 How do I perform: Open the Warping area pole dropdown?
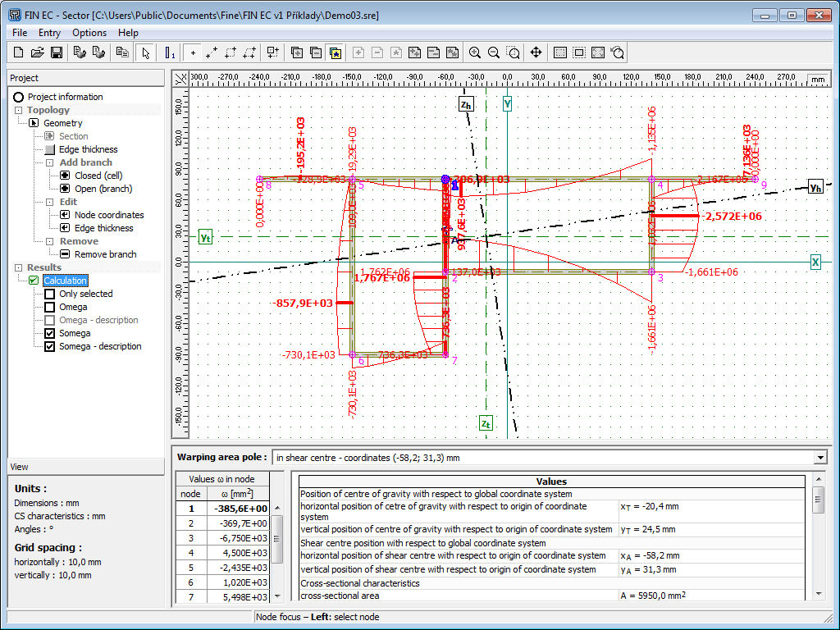[819, 457]
